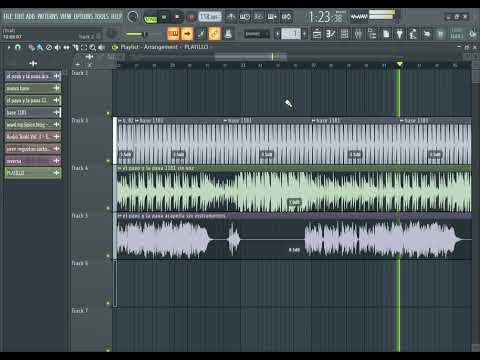
Task: Open the mixer window icon
Action: coord(358,34)
